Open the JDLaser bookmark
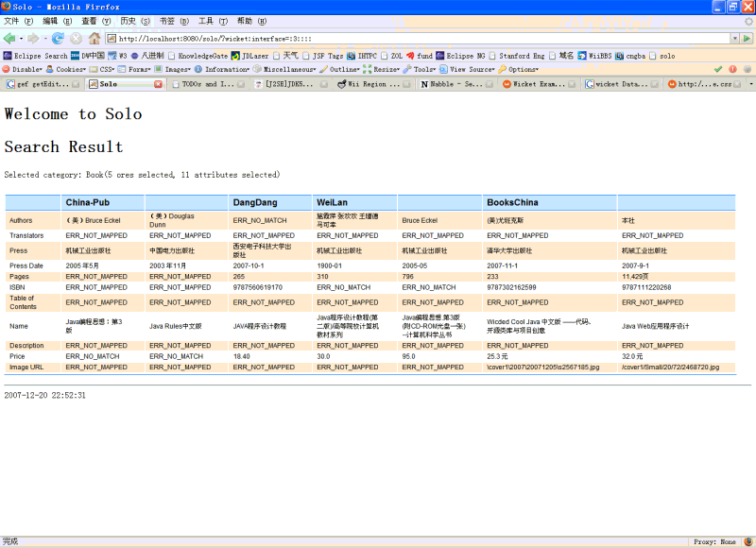The width and height of the screenshot is (756, 548). [249, 56]
